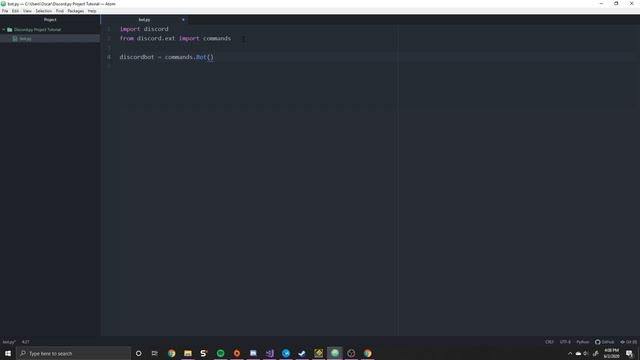640x360 pixels.
Task: Open the Packages menu
Action: tap(76, 11)
